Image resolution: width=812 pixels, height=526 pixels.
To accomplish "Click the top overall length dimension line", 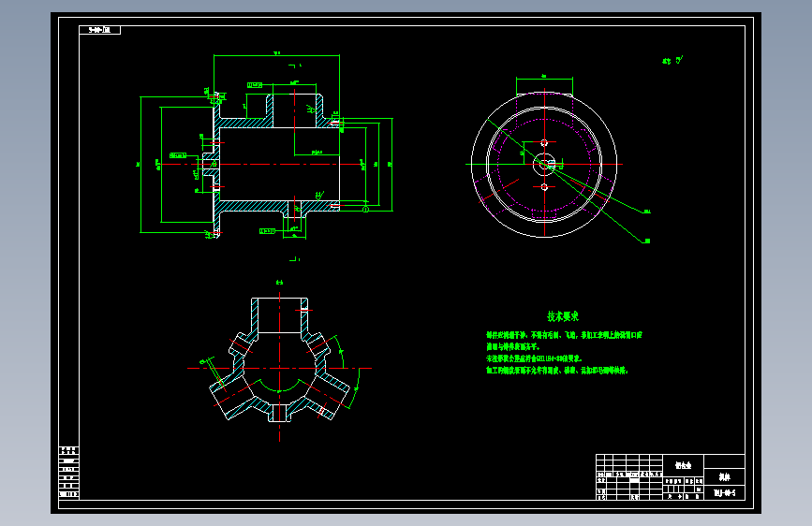I will [x=276, y=55].
